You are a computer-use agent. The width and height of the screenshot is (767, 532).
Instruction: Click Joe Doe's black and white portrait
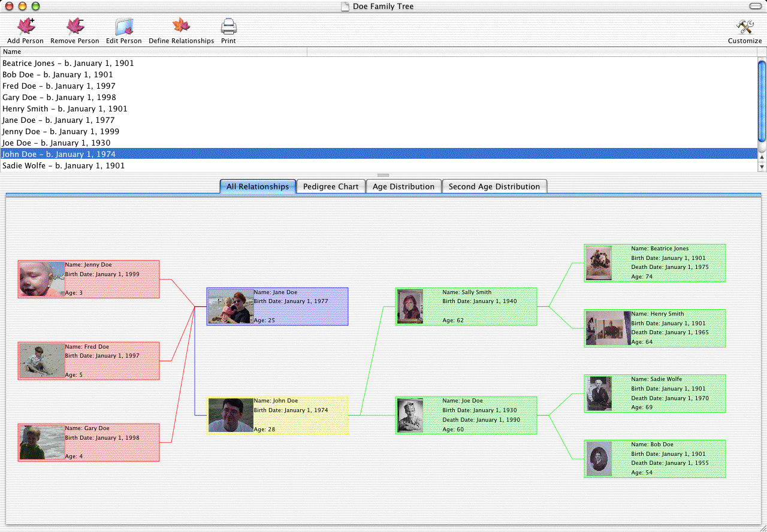410,415
